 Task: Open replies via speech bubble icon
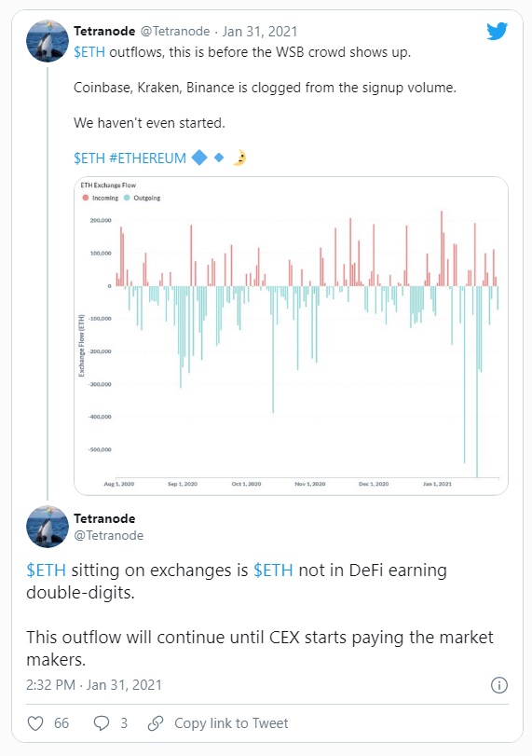point(102,723)
